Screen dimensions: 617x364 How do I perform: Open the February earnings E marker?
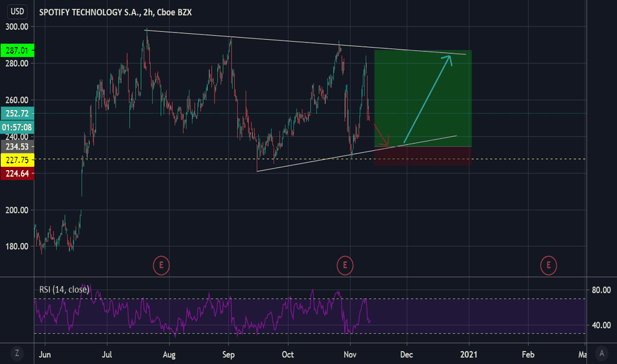(x=548, y=265)
